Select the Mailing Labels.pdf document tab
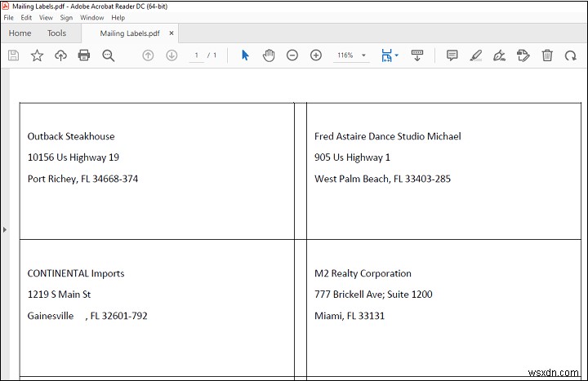Screen dimensions: 588x381 pos(130,33)
